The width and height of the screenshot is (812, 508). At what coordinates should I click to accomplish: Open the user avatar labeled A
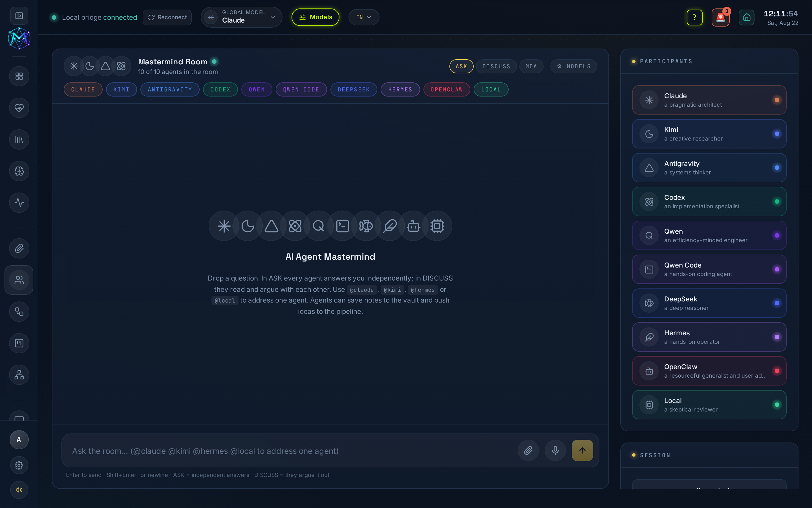[x=19, y=439]
